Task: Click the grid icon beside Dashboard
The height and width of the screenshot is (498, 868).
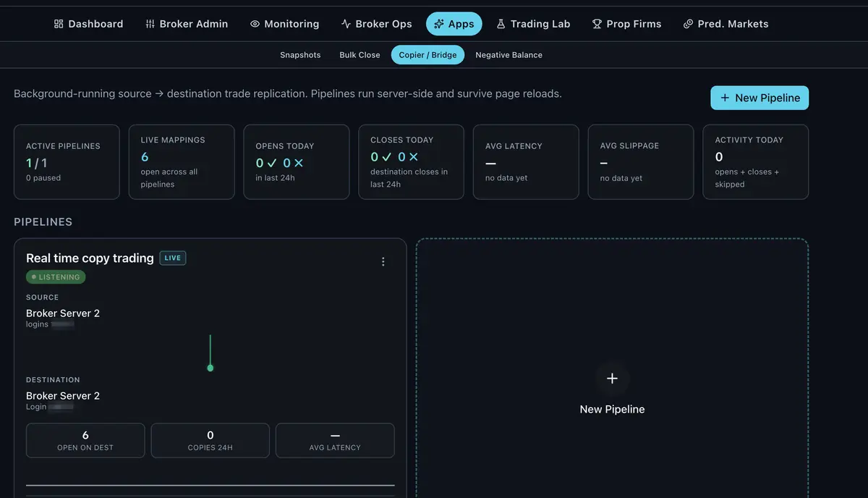Action: click(59, 24)
